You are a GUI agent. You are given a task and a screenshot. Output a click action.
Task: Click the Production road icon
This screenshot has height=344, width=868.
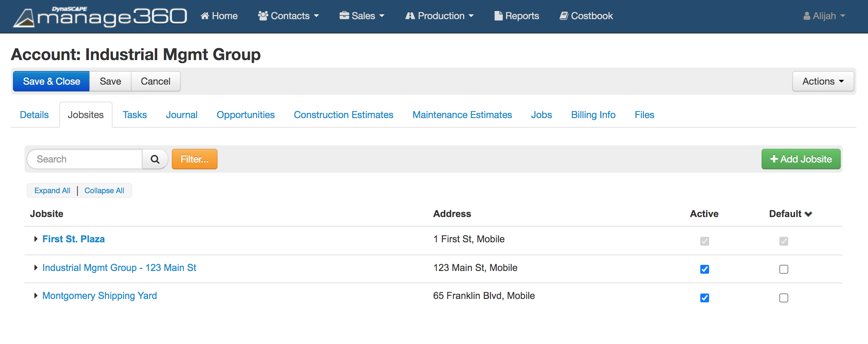pyautogui.click(x=410, y=16)
